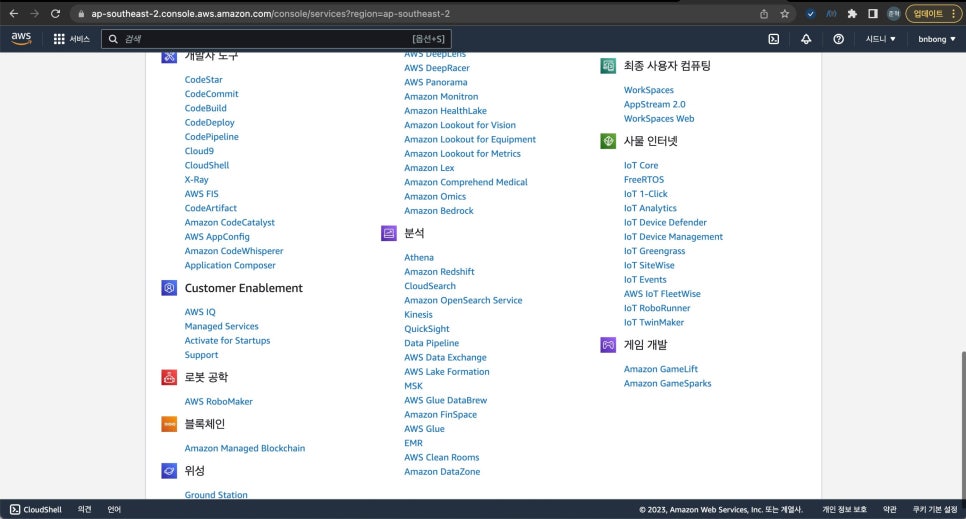Click the browser back arrow

[x=14, y=14]
